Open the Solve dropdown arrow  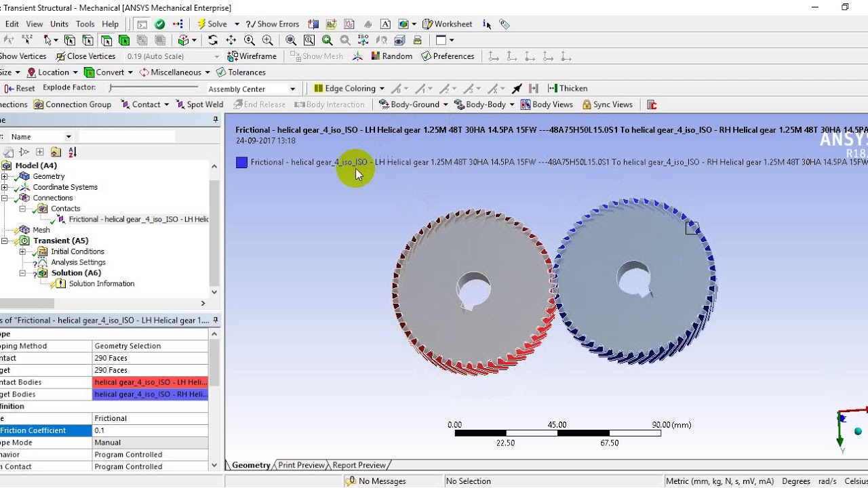pyautogui.click(x=236, y=24)
